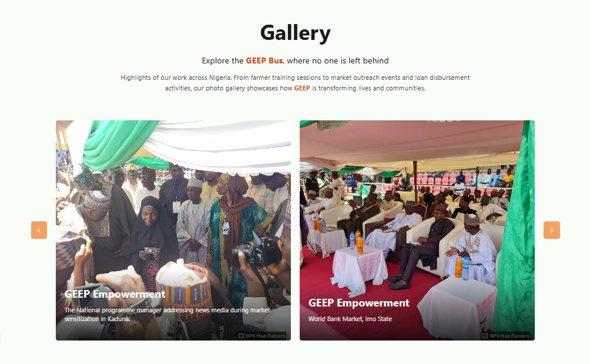Advance gallery with the next arrow
This screenshot has width=590, height=364.
tap(552, 230)
